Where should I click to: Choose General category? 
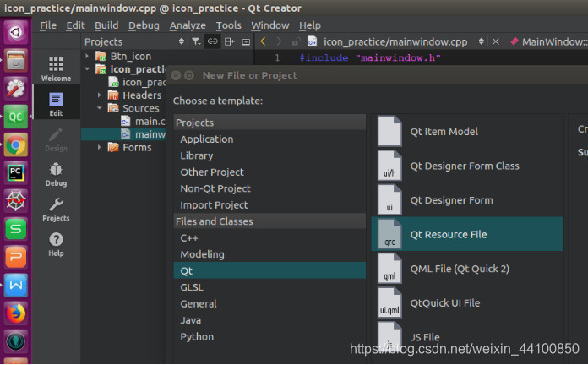269,304
